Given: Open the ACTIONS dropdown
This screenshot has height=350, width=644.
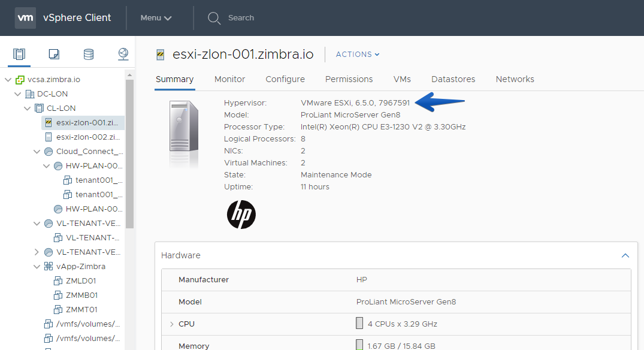Looking at the screenshot, I should tap(358, 54).
